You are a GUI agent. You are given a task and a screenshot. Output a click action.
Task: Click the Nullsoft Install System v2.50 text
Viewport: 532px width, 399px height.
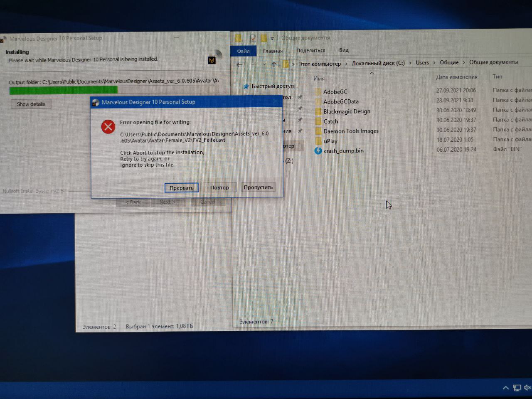(x=34, y=191)
